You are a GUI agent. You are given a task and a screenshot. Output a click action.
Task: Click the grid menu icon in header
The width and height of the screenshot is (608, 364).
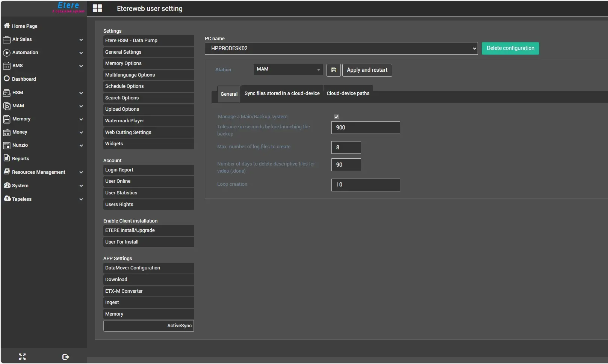[x=97, y=8]
